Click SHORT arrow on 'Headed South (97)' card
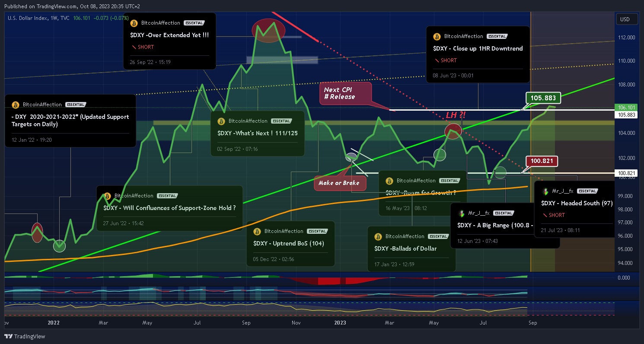The height and width of the screenshot is (344, 644). tap(544, 215)
